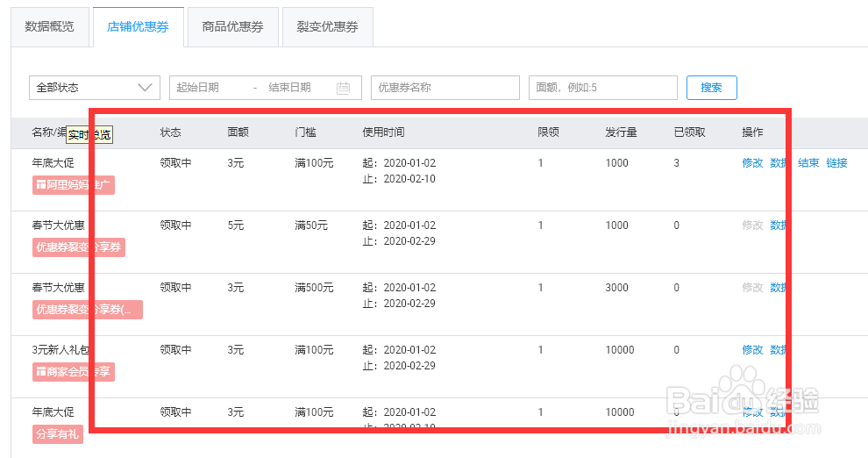Open the 裂变优惠券 tab

point(328,26)
